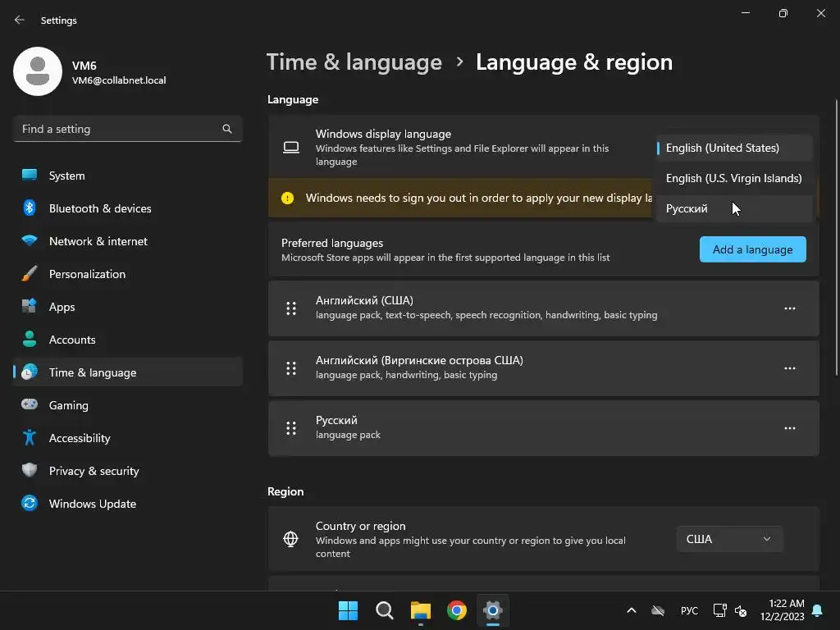
Task: Click the Accessibility figure icon
Action: pos(30,438)
